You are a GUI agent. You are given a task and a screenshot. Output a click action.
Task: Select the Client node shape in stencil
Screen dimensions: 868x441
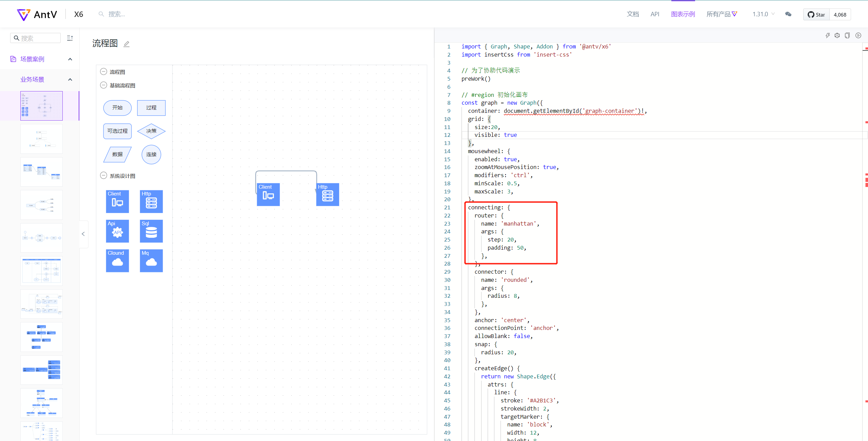[x=117, y=201]
